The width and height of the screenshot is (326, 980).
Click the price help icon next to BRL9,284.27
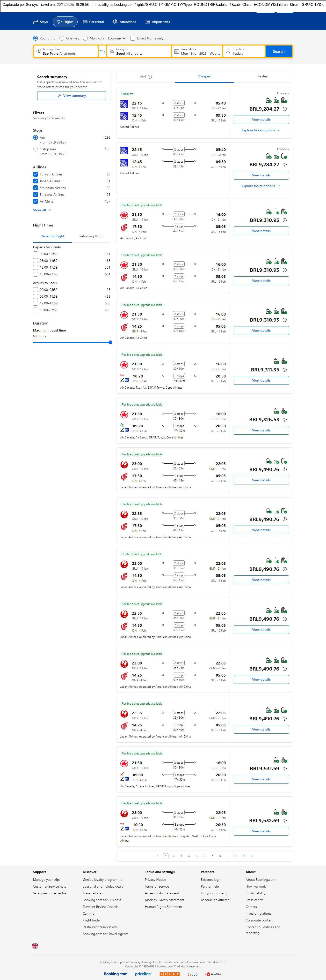[285, 109]
